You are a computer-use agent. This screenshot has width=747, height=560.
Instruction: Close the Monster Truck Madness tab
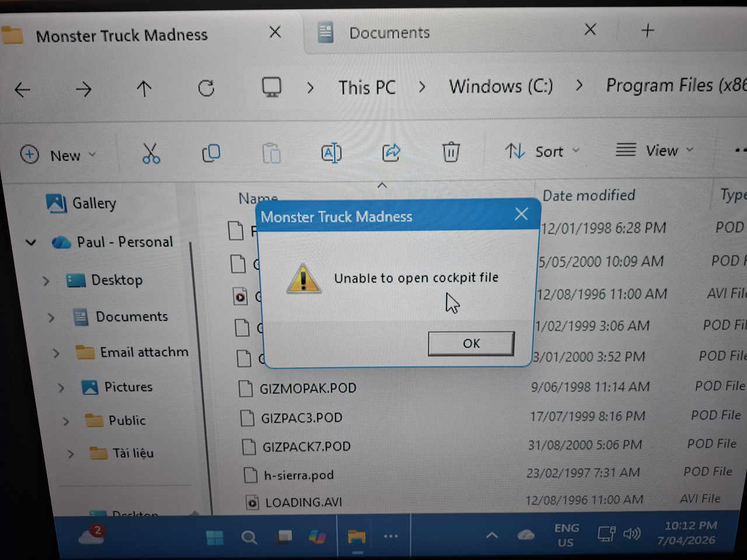click(x=275, y=32)
